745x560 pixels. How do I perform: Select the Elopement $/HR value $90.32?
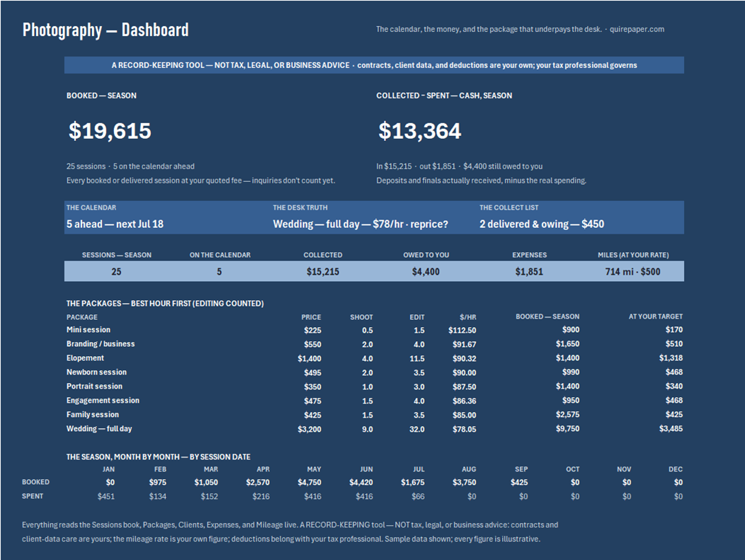coord(464,359)
